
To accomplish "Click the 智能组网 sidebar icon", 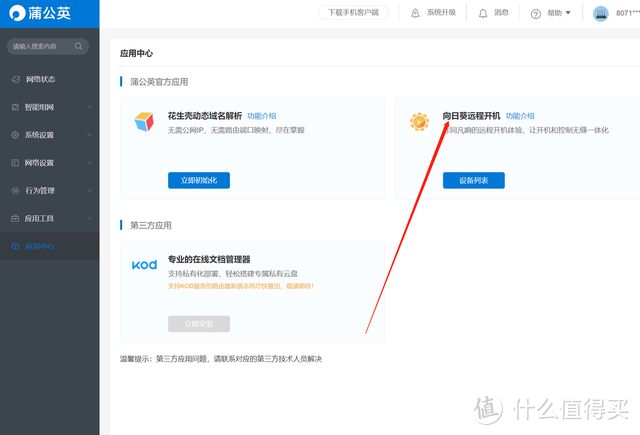I will click(16, 107).
